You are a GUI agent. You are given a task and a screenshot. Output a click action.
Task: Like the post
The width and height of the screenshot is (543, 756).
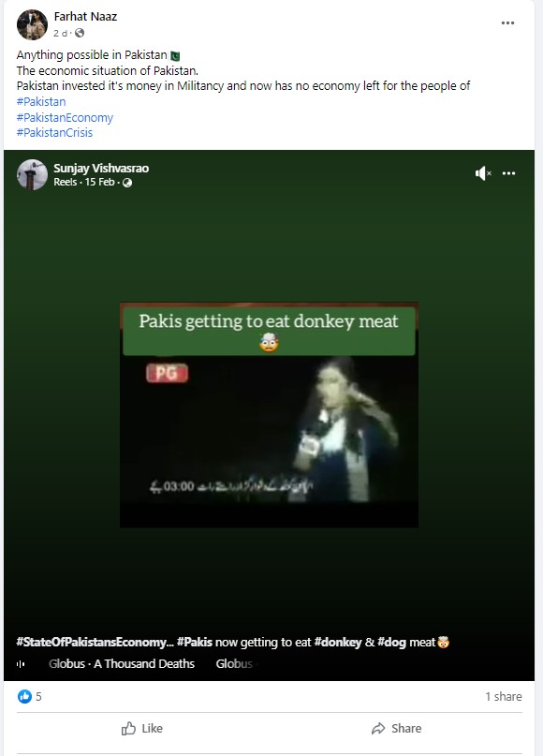[141, 729]
